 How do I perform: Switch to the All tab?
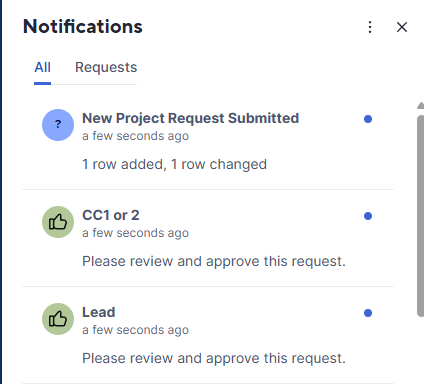(42, 68)
